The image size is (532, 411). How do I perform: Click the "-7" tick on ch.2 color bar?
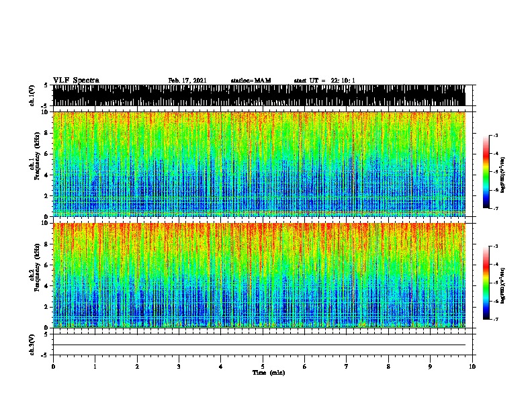click(496, 319)
